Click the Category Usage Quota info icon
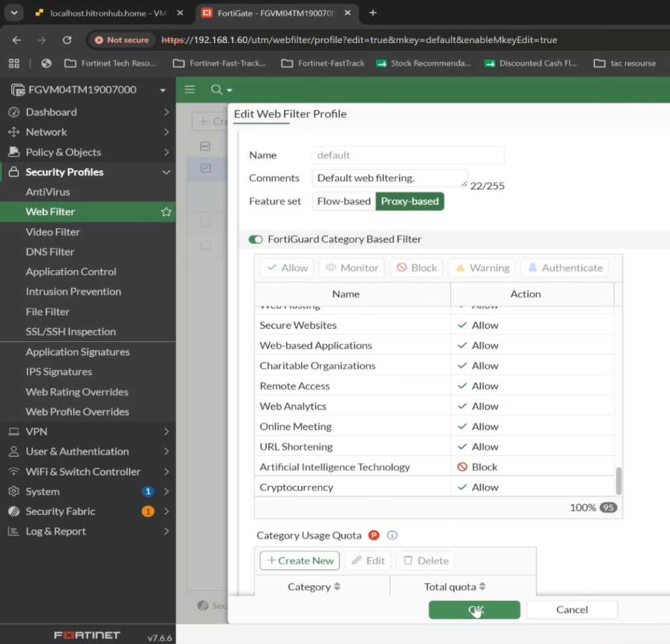Screen dimensions: 670x644 [x=392, y=535]
